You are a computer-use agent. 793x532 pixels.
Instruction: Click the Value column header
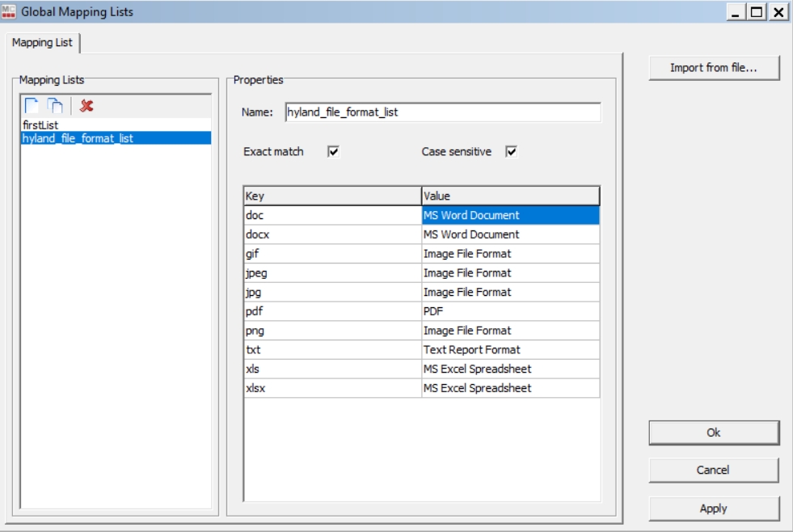click(x=510, y=196)
